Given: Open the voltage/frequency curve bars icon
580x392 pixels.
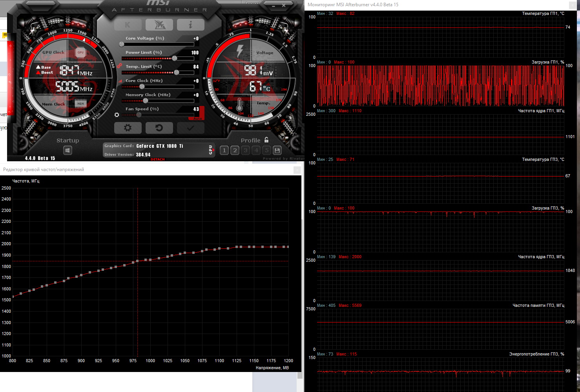Looking at the screenshot, I should pyautogui.click(x=120, y=81).
